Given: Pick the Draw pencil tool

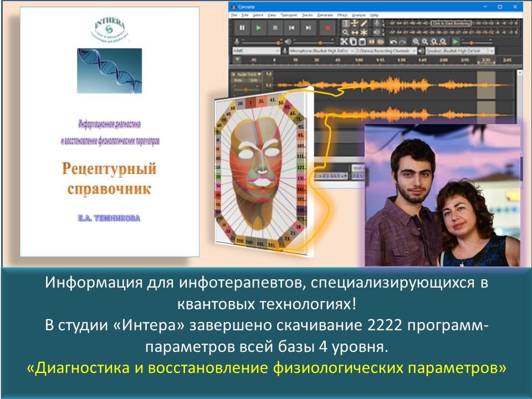Looking at the screenshot, I should tap(364, 23).
